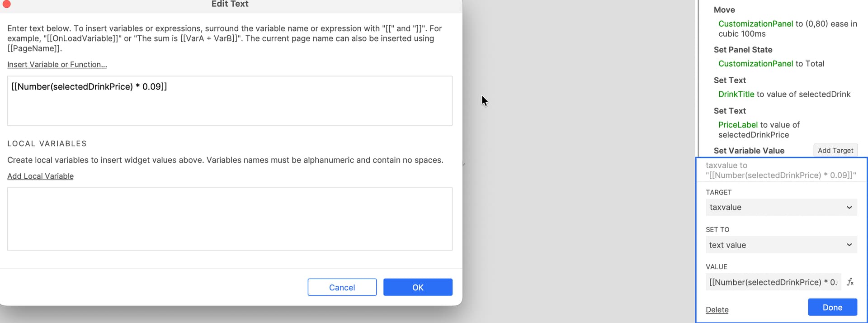Open the fx expression editor icon
The height and width of the screenshot is (323, 868).
850,282
